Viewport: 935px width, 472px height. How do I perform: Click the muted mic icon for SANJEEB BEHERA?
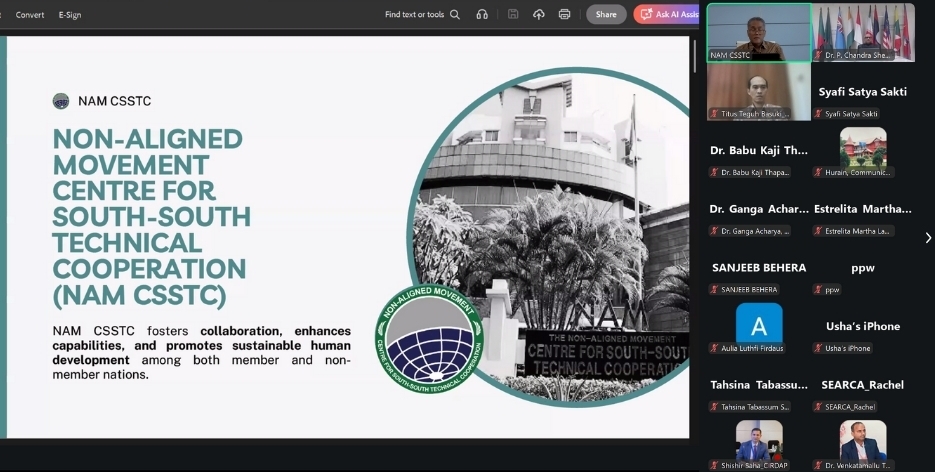tap(716, 290)
